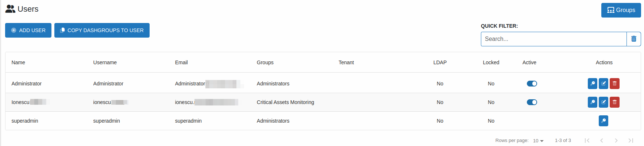The height and width of the screenshot is (146, 644).
Task: Clear quick filter with trash icon
Action: pyautogui.click(x=634, y=39)
